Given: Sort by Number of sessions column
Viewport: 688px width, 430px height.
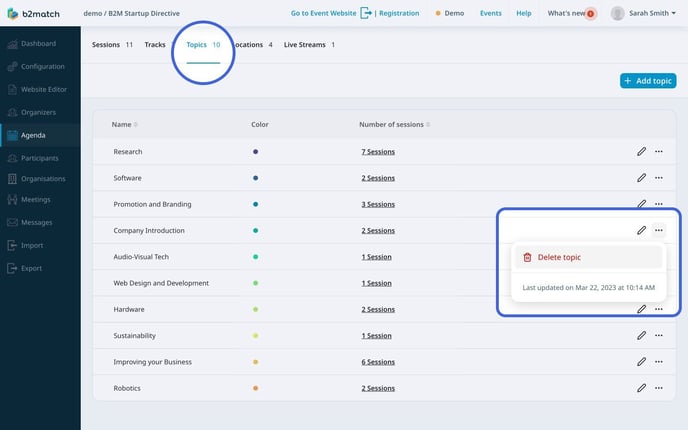Looking at the screenshot, I should coord(394,125).
